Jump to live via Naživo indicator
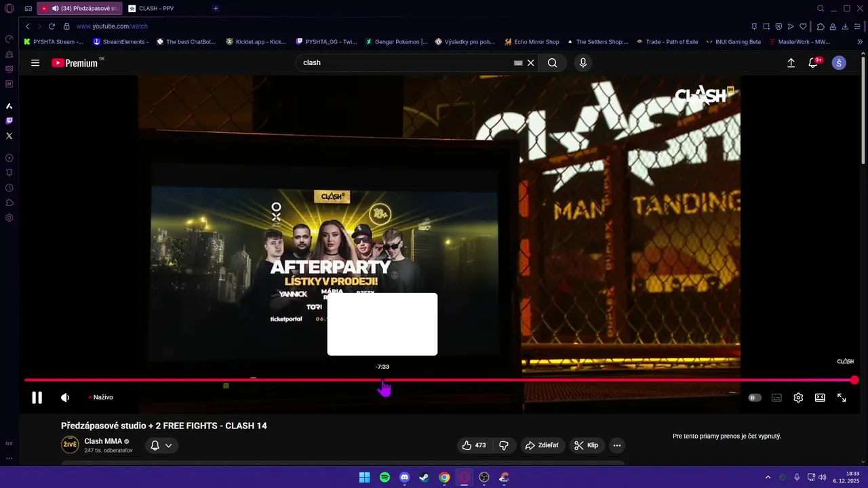 point(101,397)
